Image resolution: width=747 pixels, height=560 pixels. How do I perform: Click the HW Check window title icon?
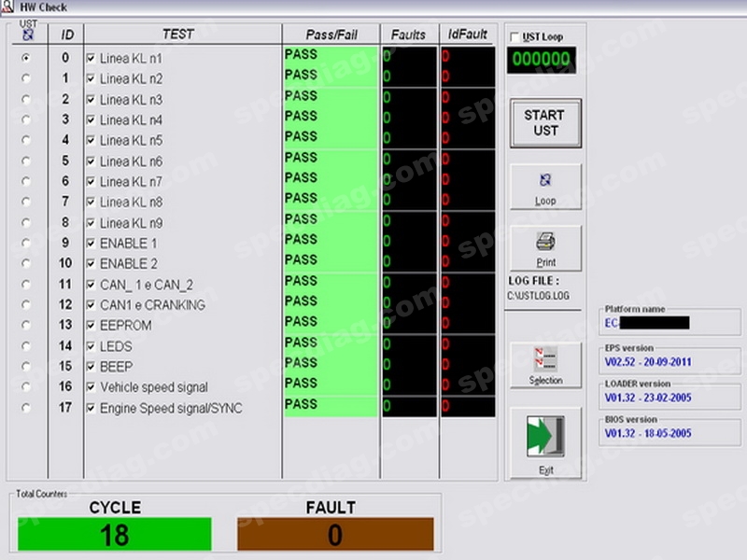7,7
